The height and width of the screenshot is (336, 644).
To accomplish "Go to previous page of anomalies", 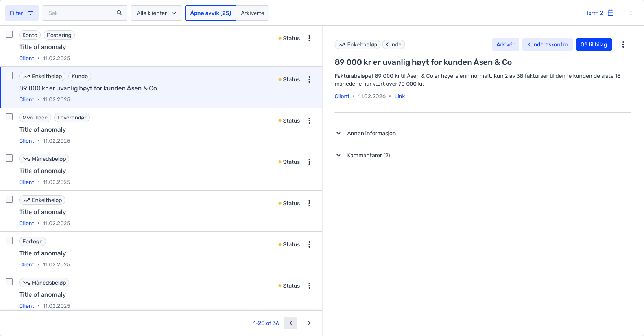I will (x=291, y=323).
